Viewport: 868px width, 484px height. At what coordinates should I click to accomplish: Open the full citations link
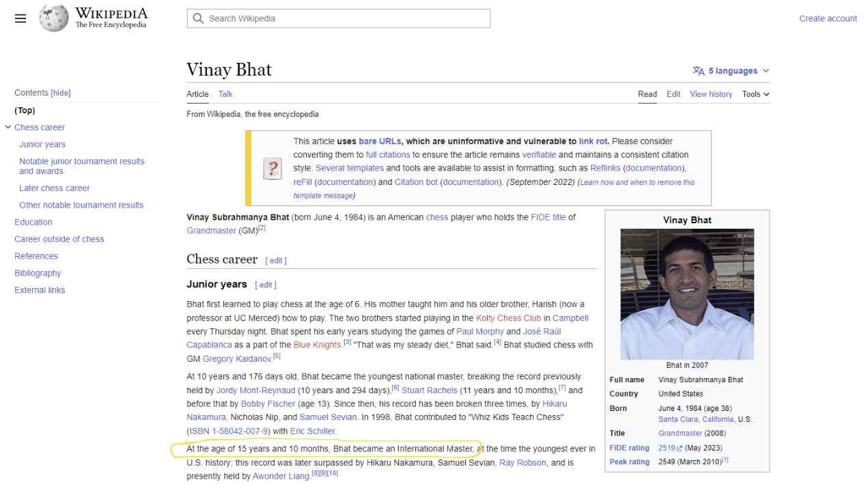coord(388,155)
